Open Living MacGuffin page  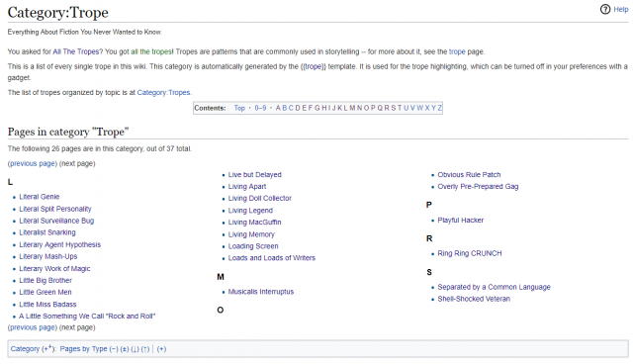point(255,222)
